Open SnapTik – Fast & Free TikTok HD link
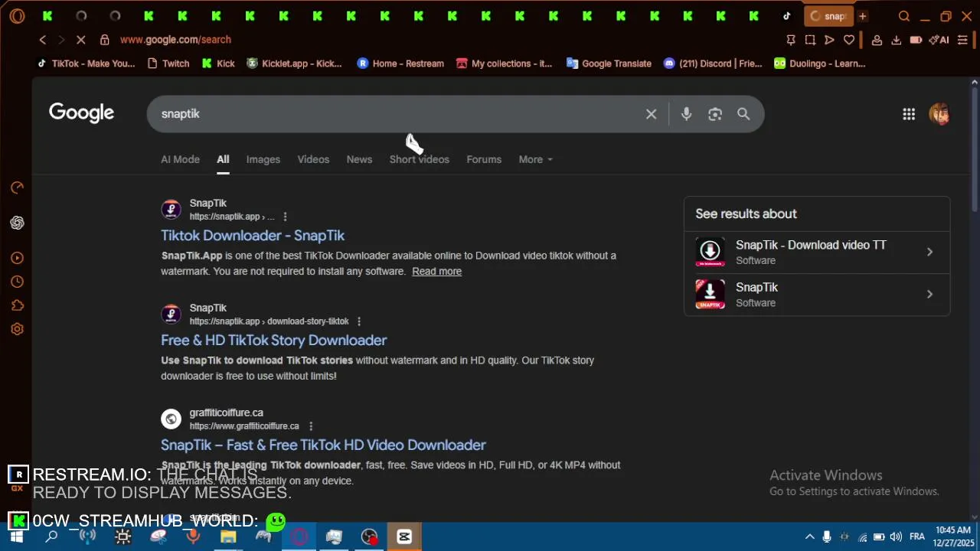The image size is (980, 551). tap(323, 445)
